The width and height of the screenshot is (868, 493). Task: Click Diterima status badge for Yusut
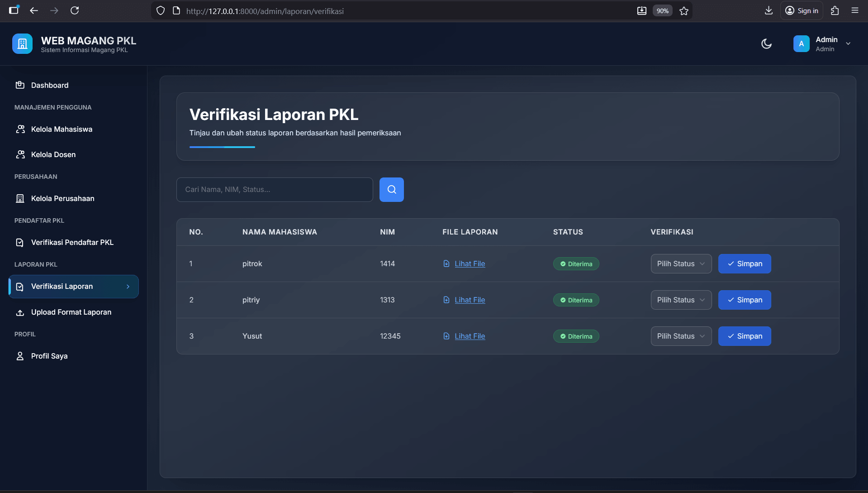click(576, 336)
